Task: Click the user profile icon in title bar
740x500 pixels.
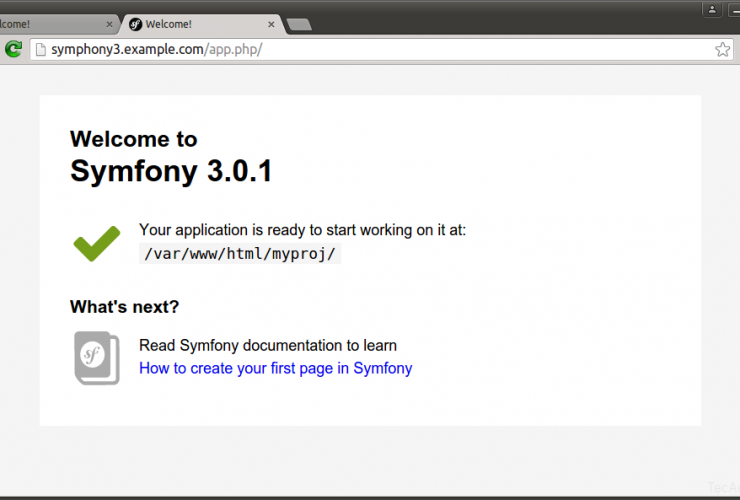Action: click(x=713, y=9)
